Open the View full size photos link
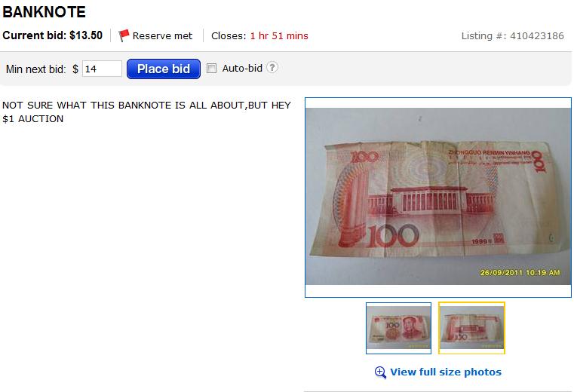Viewport: 574px width, 392px height. (x=446, y=372)
